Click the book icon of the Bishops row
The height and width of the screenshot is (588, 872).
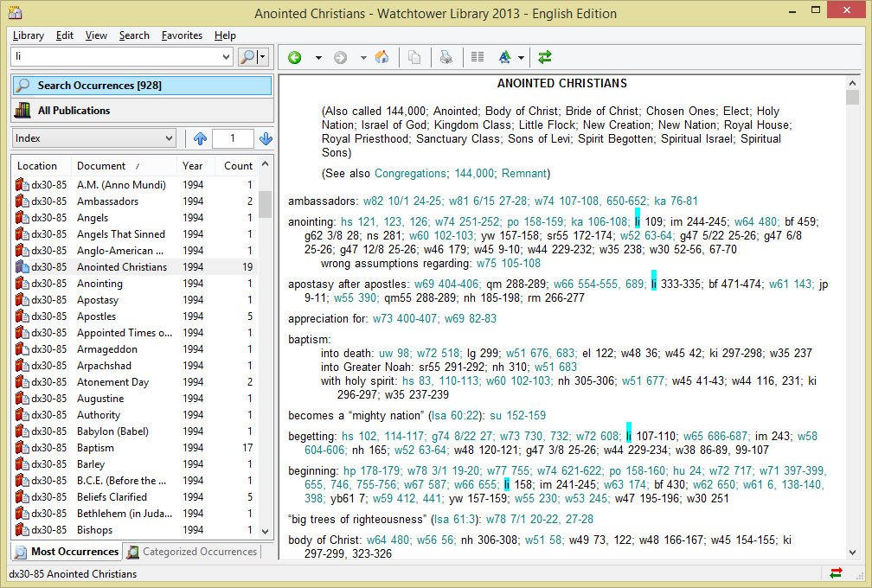coord(22,530)
